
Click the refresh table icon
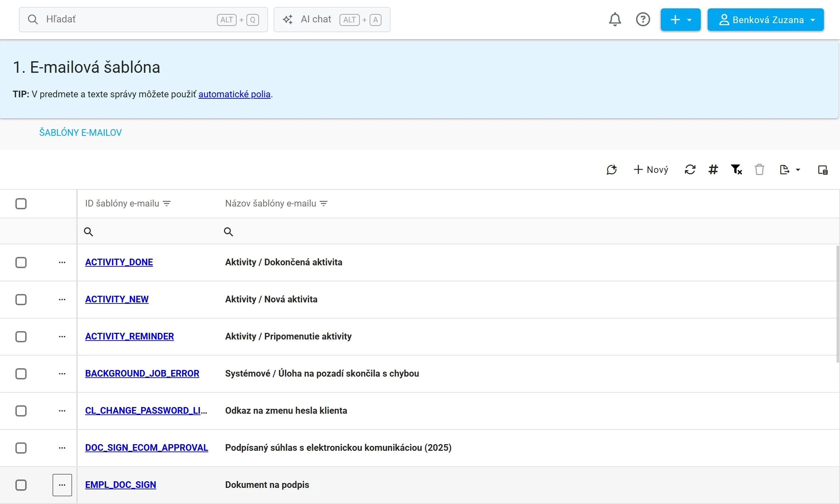[690, 170]
